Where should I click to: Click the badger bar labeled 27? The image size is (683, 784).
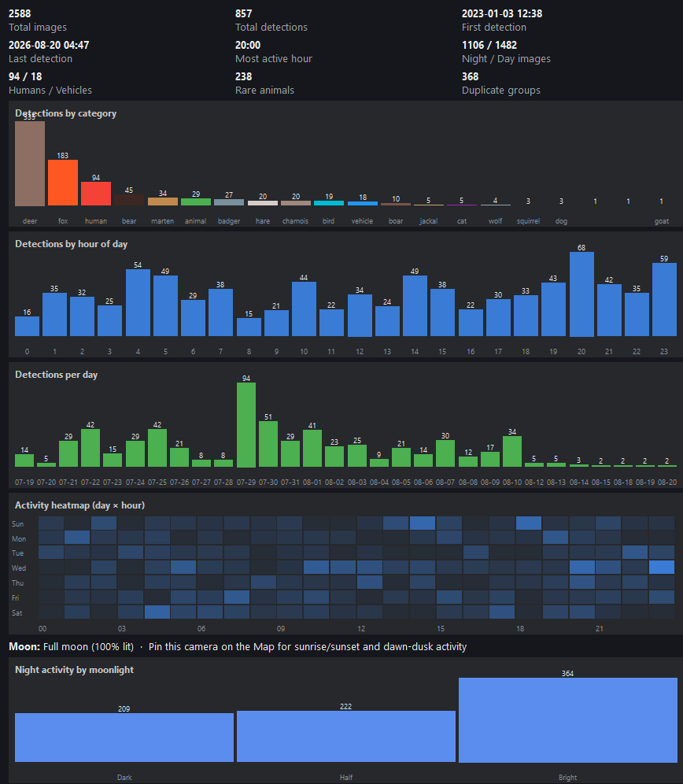(x=229, y=203)
